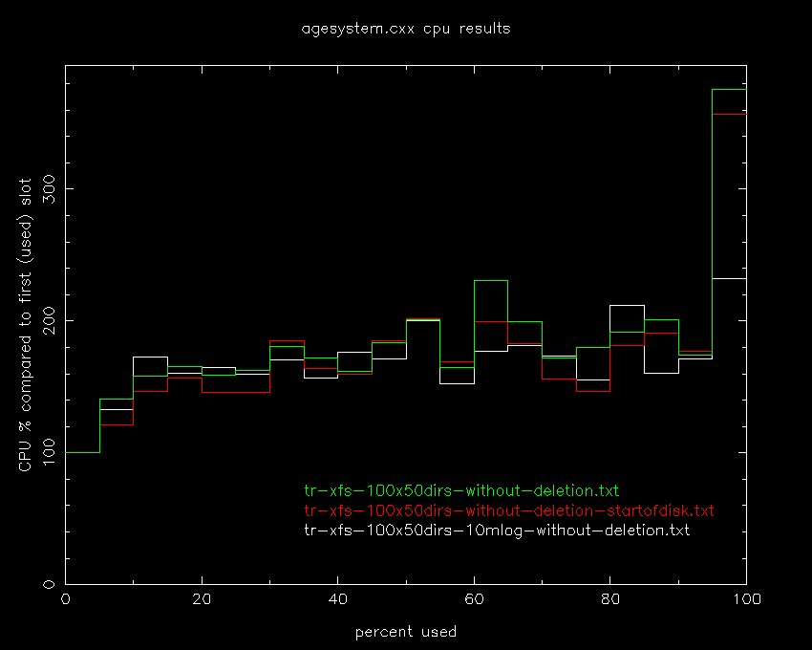
Task: Click y-axis tick label 0
Action: click(x=49, y=584)
